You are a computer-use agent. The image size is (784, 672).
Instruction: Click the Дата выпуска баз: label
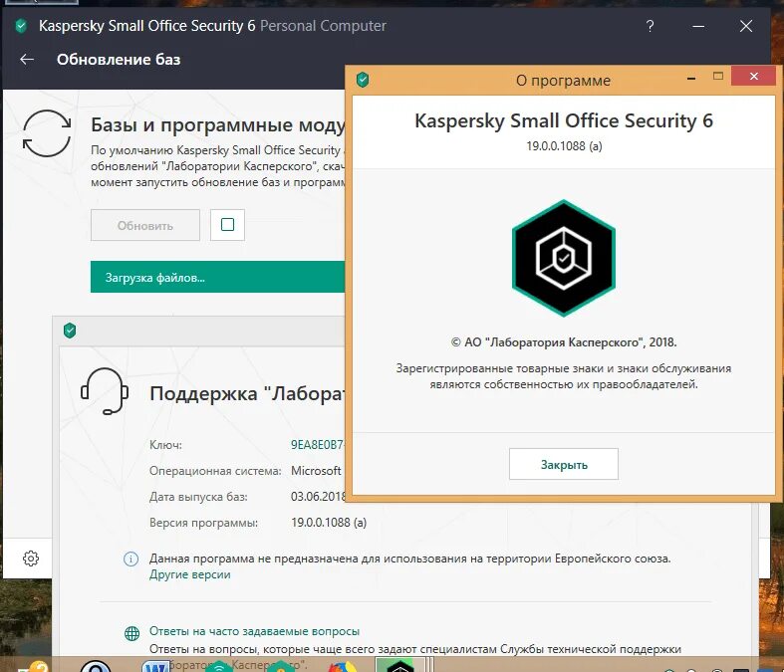(x=198, y=497)
